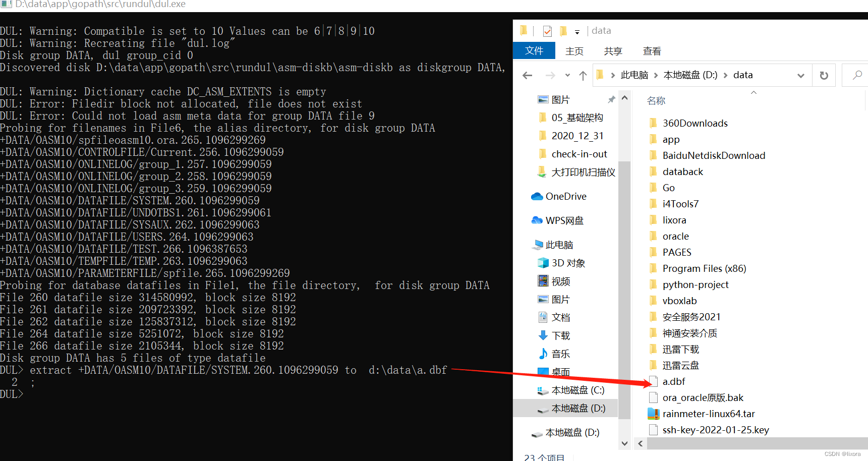This screenshot has height=461, width=868.
Task: Select highlighted drive 本地磁盘 (D:)
Action: 575,408
